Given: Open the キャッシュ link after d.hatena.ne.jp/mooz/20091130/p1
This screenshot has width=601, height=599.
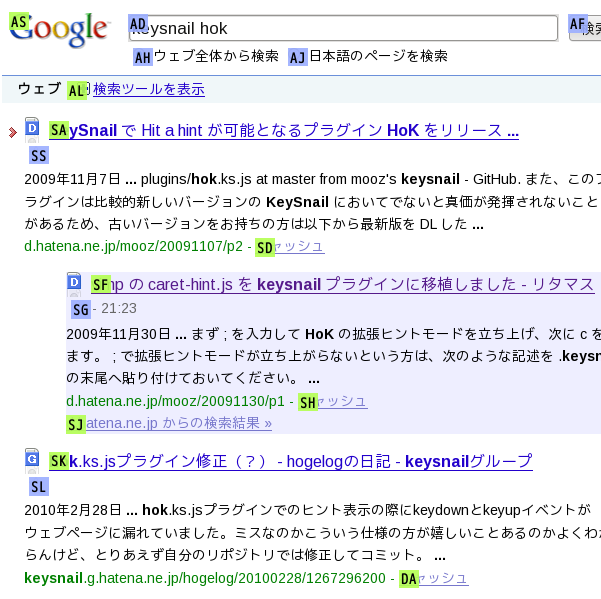Looking at the screenshot, I should pyautogui.click(x=333, y=401).
